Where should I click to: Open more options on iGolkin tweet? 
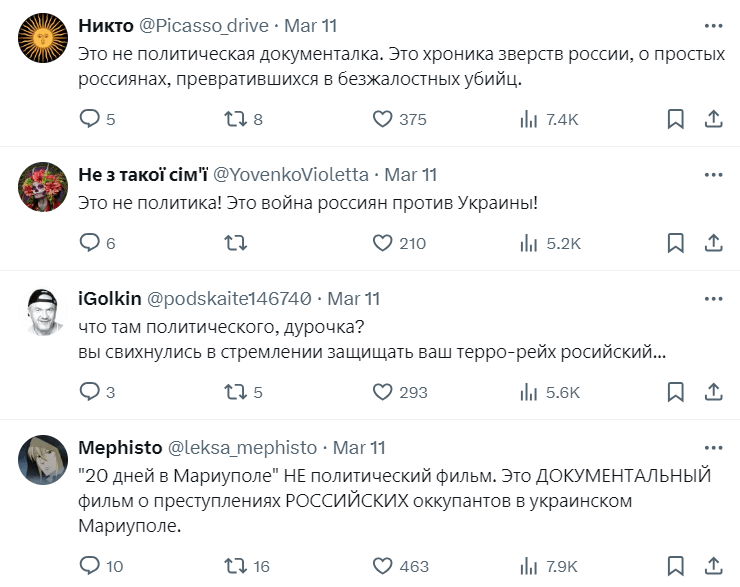coord(713,298)
